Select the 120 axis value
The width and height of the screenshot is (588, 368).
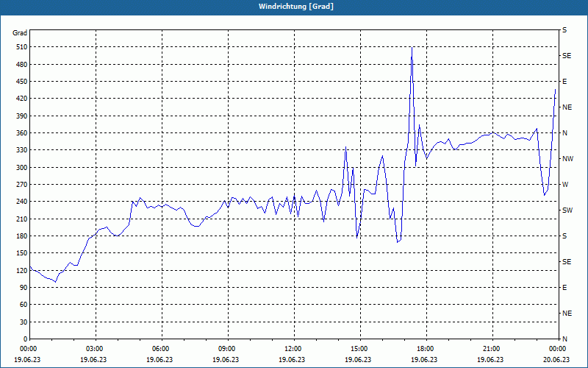point(23,270)
